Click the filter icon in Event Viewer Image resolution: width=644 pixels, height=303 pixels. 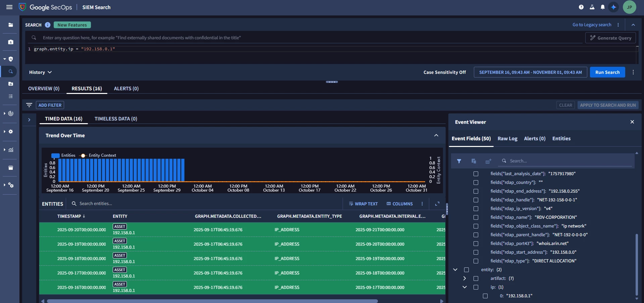[x=459, y=161]
